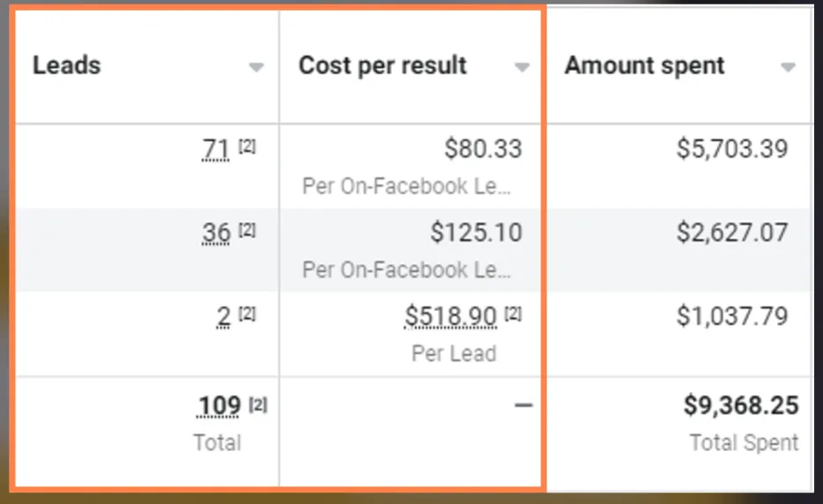Click the $518.90 cost per lead value
823x504 pixels.
(x=450, y=316)
